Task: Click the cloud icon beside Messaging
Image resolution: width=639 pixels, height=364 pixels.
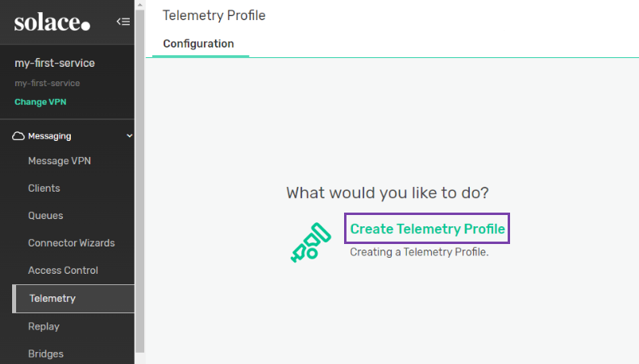Action: point(19,136)
